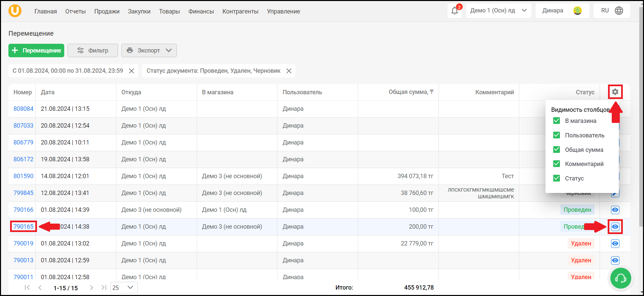Remove the document status filter chip

point(289,71)
